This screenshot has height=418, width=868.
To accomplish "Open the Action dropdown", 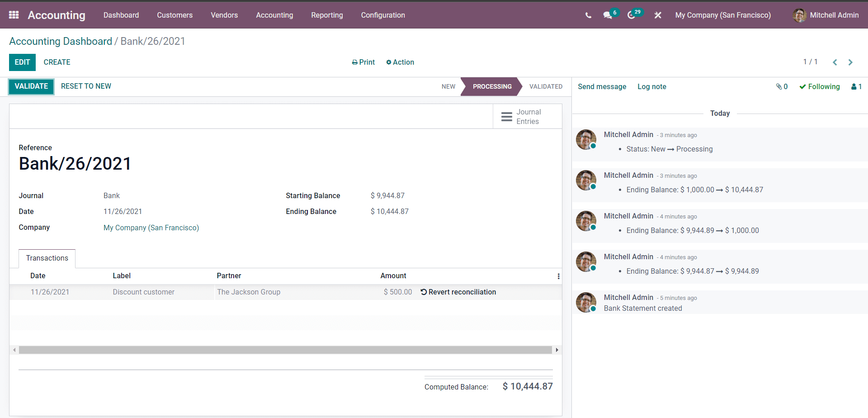I will 400,62.
